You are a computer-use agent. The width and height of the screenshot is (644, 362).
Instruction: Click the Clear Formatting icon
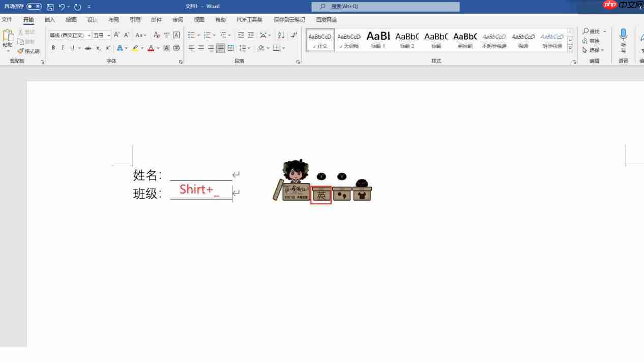click(157, 35)
